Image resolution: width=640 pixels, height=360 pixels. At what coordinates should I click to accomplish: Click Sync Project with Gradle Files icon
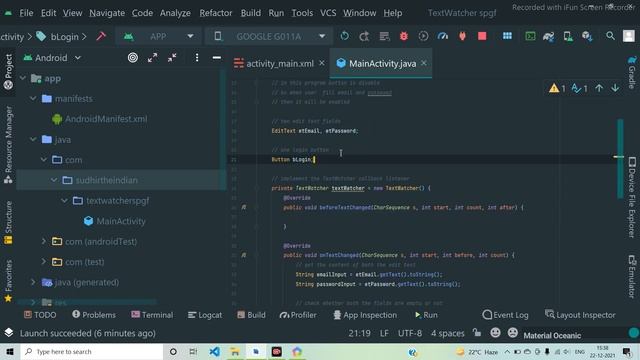pos(549,36)
